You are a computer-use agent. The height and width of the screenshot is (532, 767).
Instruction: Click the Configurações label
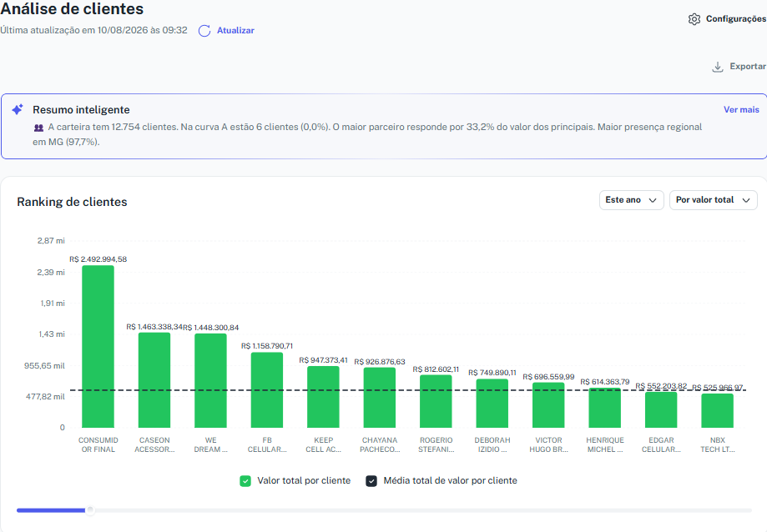tap(735, 19)
